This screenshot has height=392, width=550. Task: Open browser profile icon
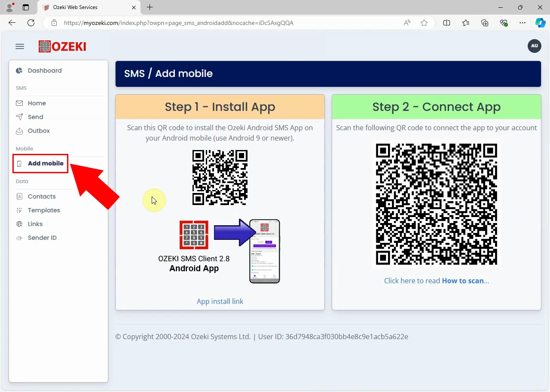[x=9, y=7]
